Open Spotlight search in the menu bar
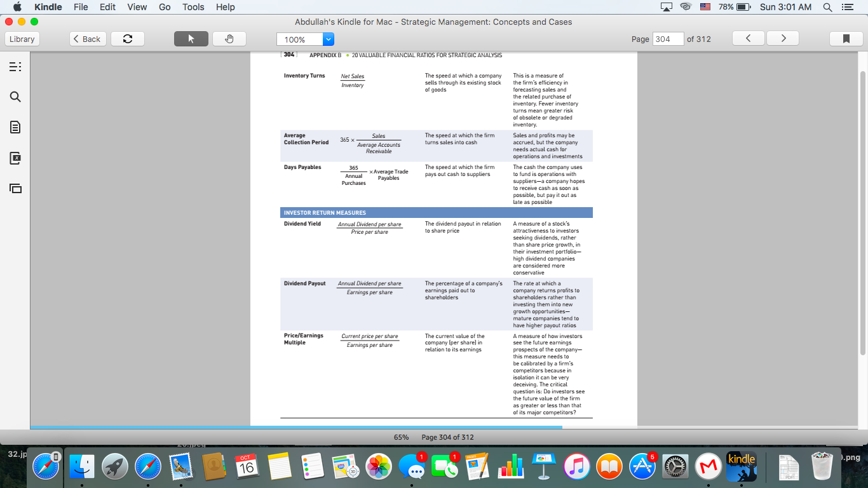This screenshot has height=488, width=868. pyautogui.click(x=827, y=7)
